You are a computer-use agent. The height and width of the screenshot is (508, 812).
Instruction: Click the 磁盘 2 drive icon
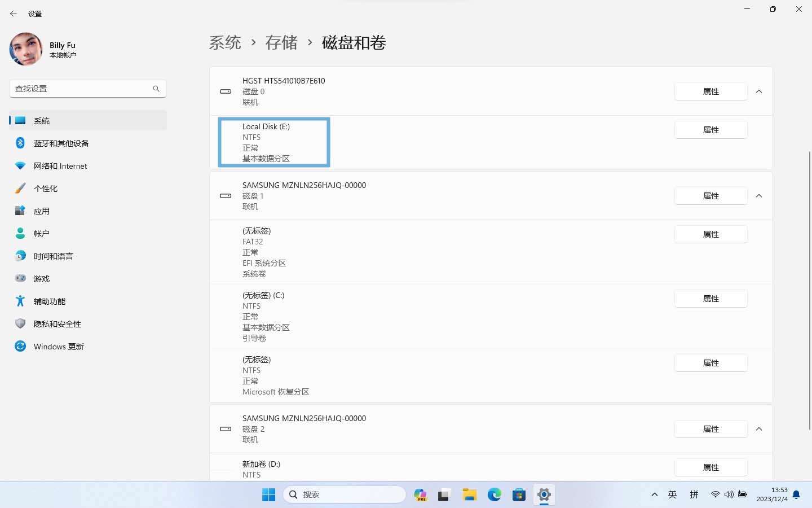point(226,429)
